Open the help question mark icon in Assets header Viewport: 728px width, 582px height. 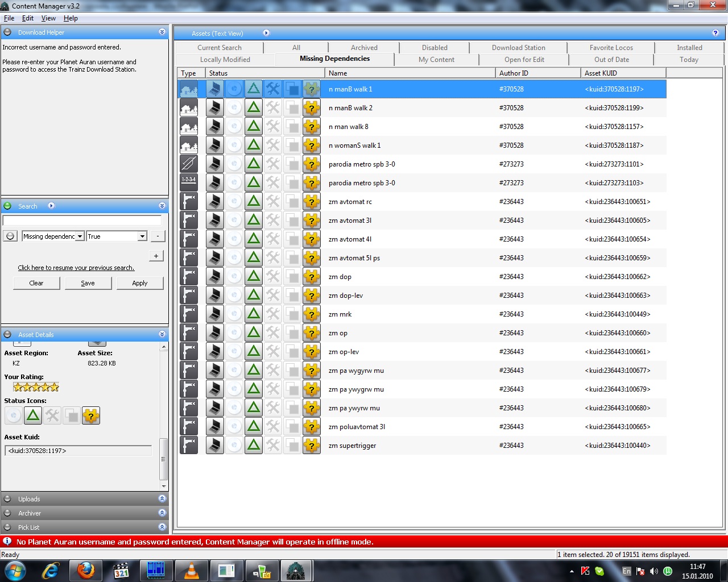click(x=715, y=33)
